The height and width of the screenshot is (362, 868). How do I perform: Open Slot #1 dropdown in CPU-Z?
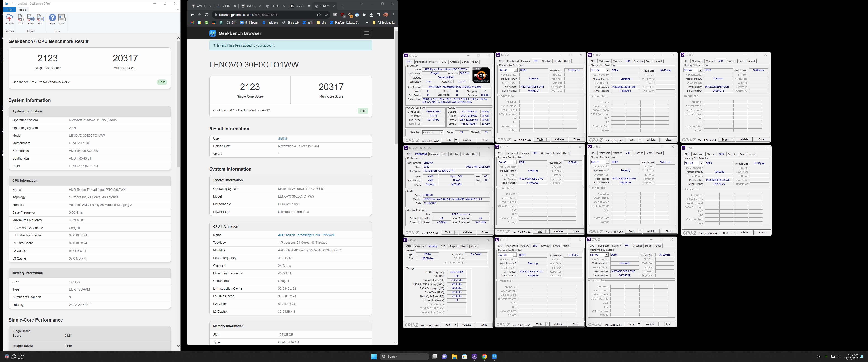click(508, 70)
